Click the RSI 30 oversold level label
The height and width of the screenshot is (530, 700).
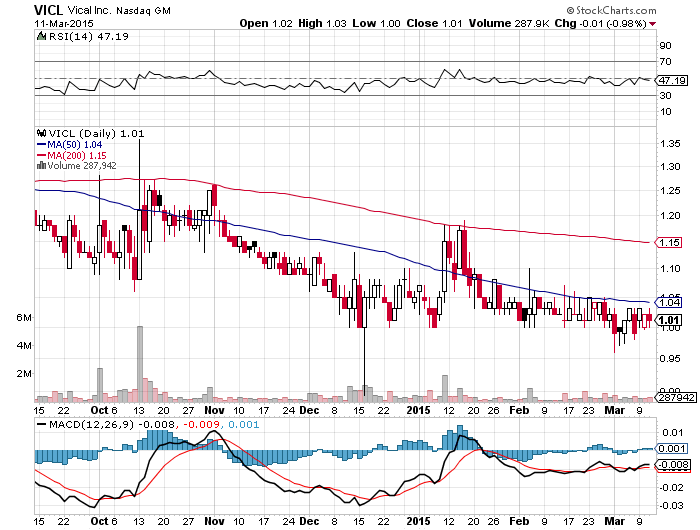666,96
